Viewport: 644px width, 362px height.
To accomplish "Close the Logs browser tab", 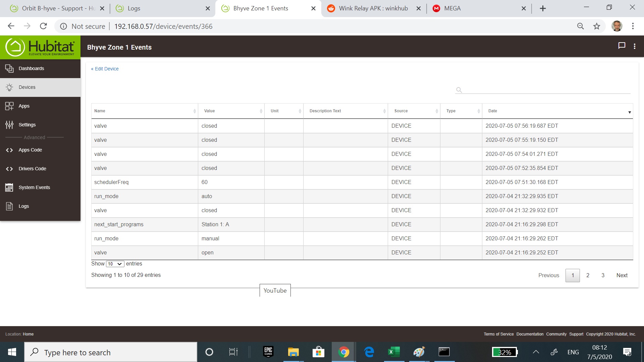I will pos(208,8).
